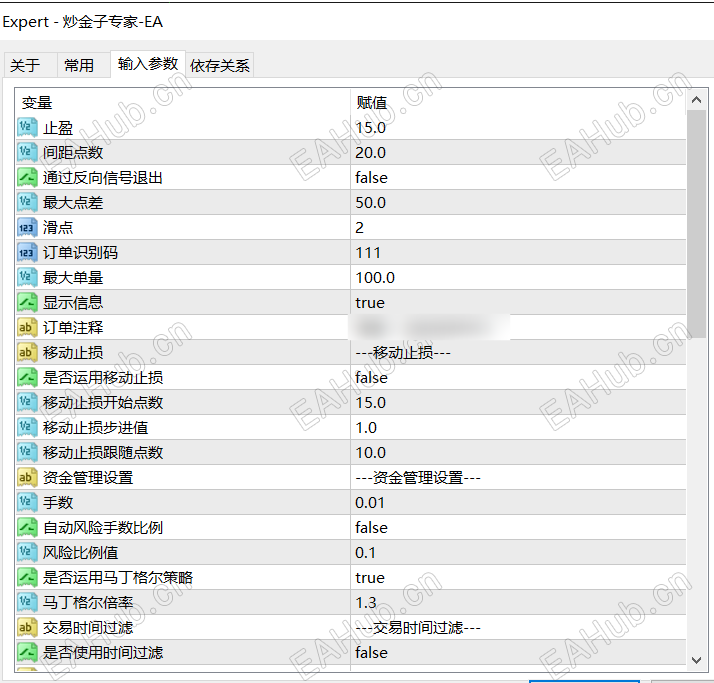Click the 马丁格尔倍率 variable name
Image resolution: width=714 pixels, height=683 pixels.
(x=88, y=603)
